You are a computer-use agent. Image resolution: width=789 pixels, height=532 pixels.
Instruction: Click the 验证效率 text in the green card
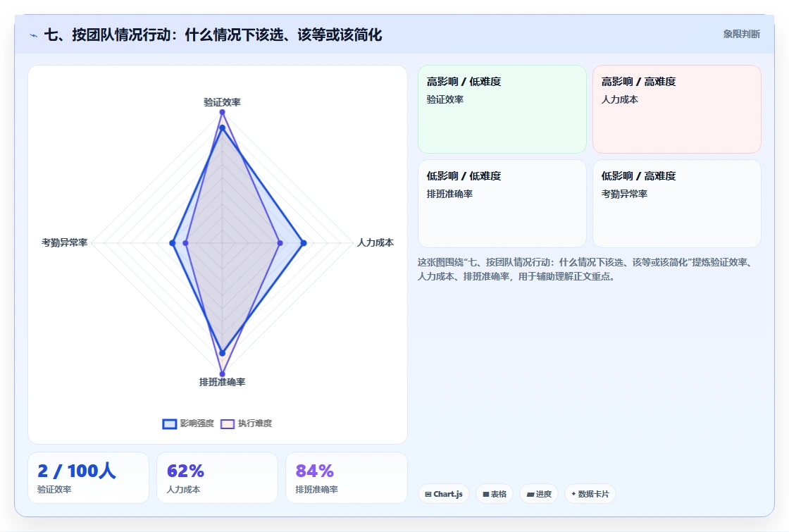[445, 99]
